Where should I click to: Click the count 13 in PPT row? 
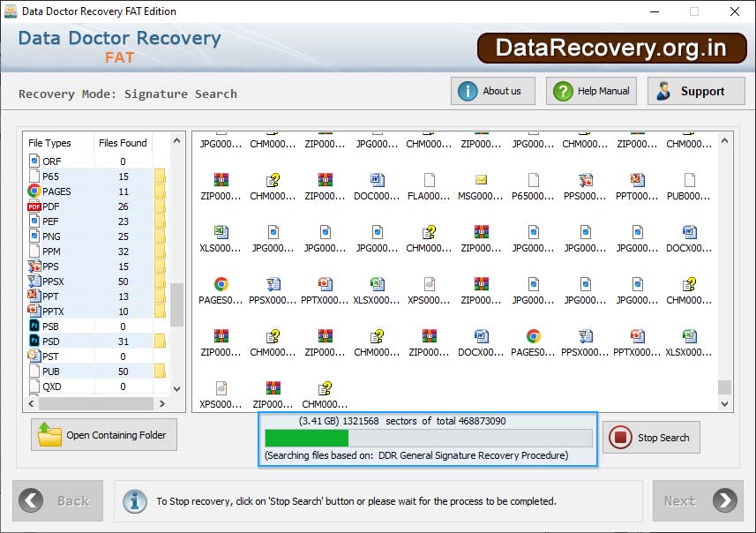coord(124,297)
